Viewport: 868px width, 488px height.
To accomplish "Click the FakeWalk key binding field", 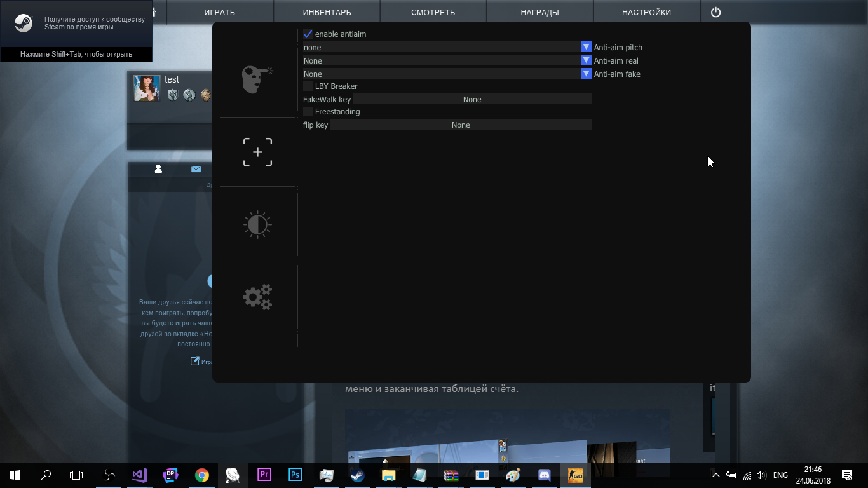I will [x=472, y=99].
